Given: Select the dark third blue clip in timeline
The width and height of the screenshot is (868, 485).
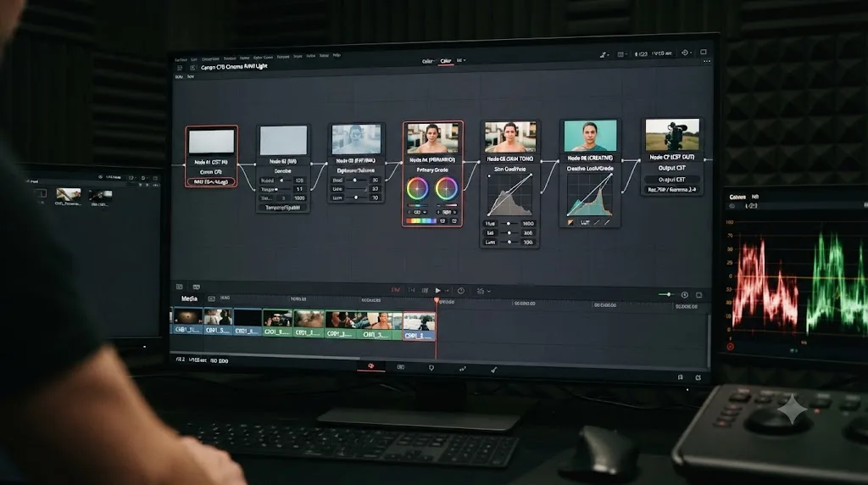Looking at the screenshot, I should coord(247,322).
